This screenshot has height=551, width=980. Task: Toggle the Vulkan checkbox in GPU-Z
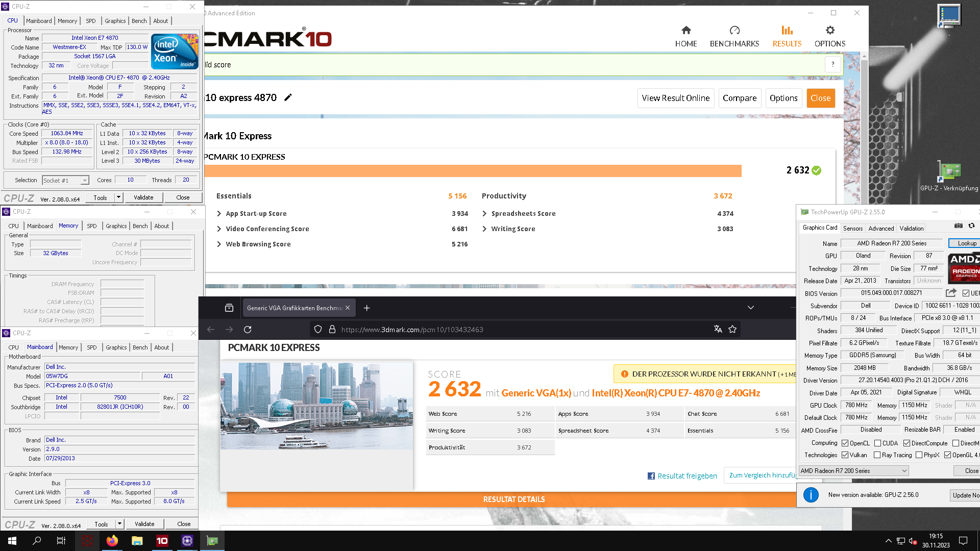coord(845,455)
